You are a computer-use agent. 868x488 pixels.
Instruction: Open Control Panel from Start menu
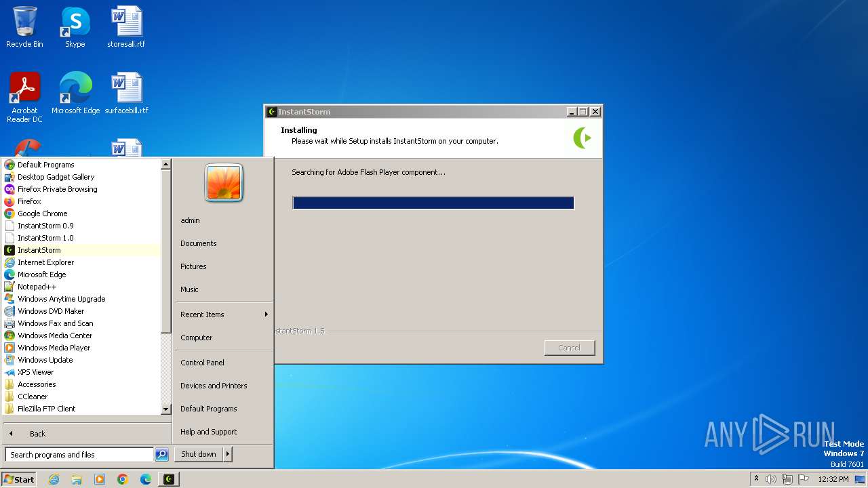[224, 363]
